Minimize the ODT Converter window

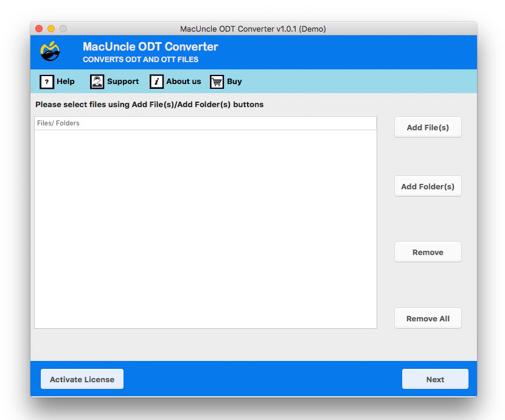click(50, 28)
